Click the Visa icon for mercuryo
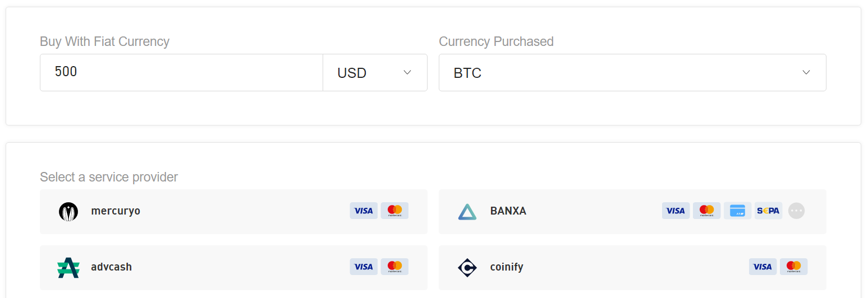The height and width of the screenshot is (298, 868). point(364,211)
